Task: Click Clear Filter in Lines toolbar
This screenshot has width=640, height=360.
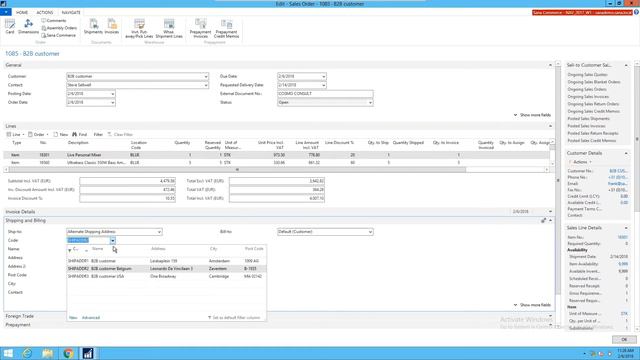Action: tap(120, 134)
